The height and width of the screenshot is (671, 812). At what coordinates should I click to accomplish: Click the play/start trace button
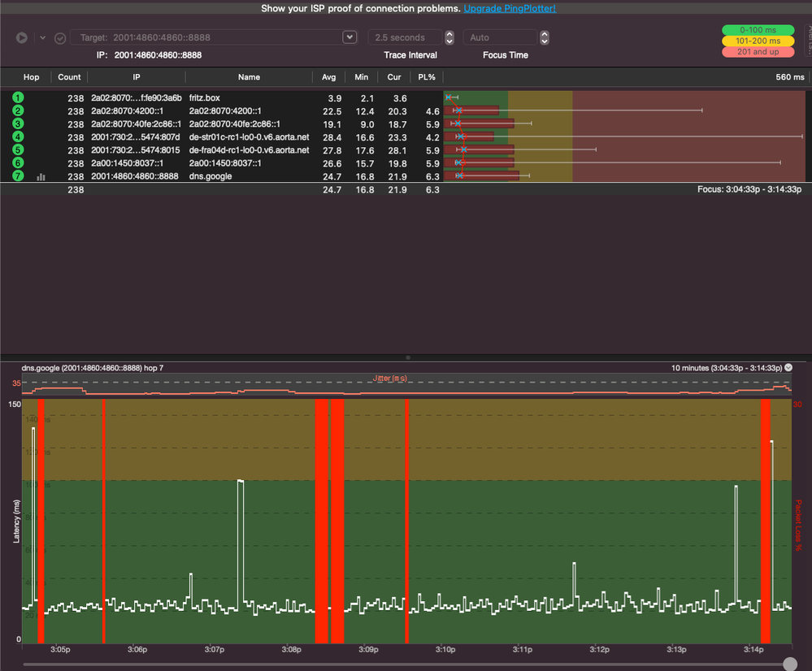pyautogui.click(x=22, y=37)
